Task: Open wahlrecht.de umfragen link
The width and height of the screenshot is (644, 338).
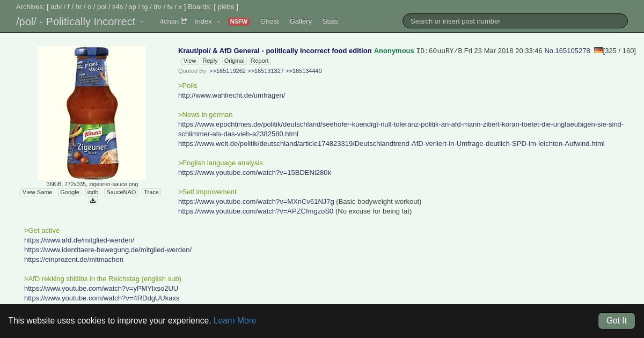Action: 232,95
